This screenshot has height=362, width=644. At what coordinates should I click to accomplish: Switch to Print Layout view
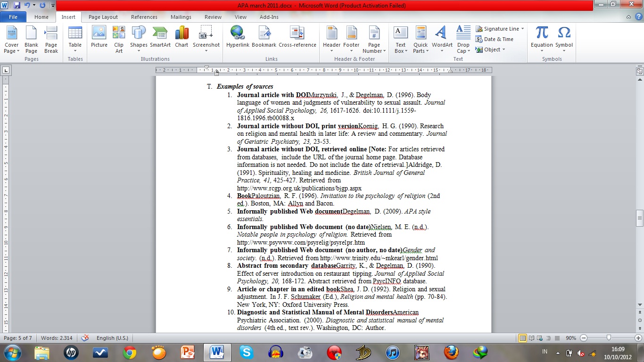tap(523, 338)
